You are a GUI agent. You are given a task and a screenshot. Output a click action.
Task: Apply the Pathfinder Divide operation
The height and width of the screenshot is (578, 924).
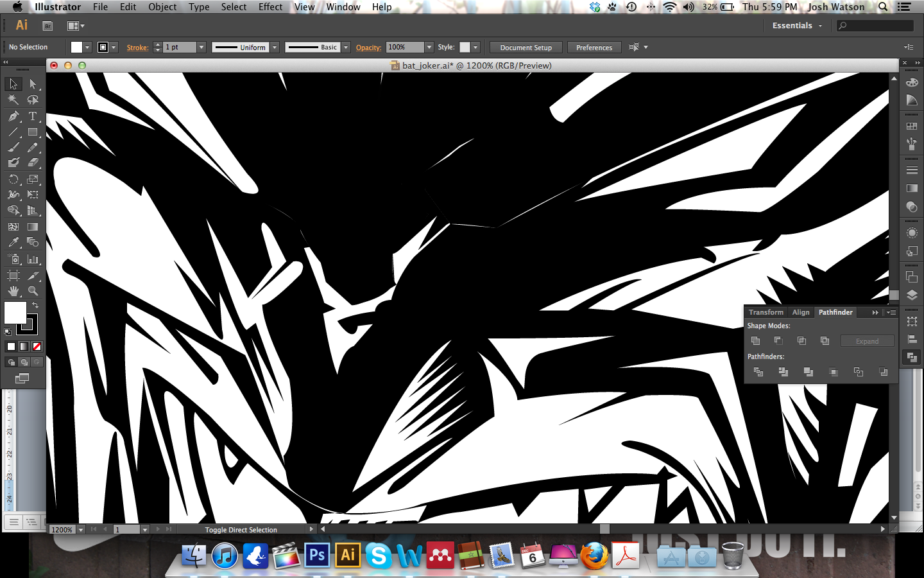(758, 372)
